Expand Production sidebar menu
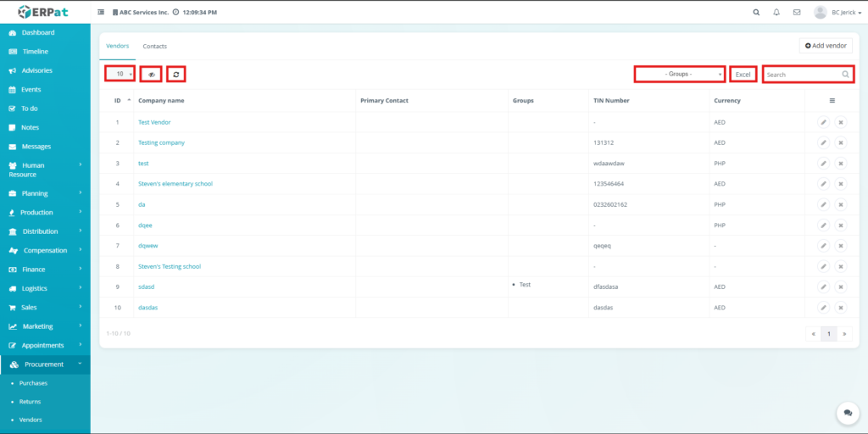Screen dimensions: 868x434 click(46, 212)
